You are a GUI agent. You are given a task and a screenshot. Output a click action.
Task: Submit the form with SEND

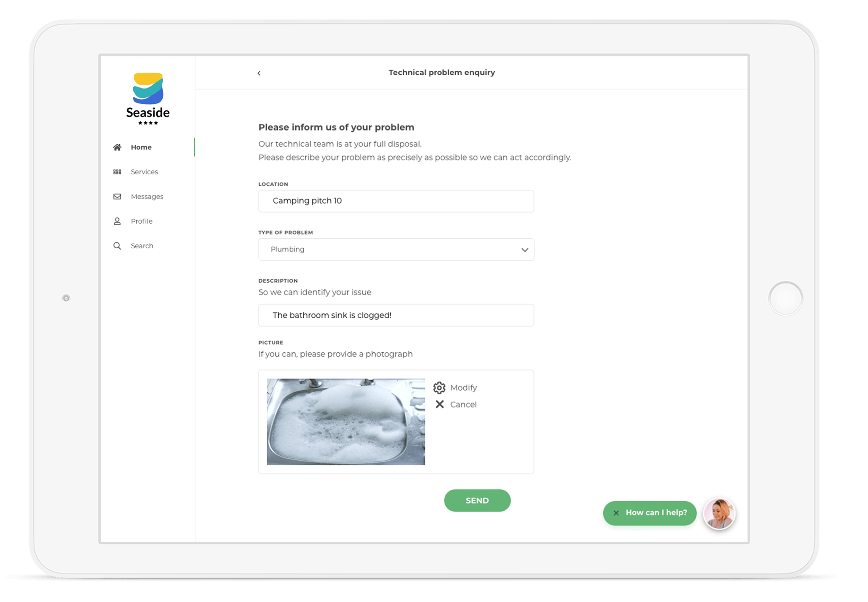[477, 501]
